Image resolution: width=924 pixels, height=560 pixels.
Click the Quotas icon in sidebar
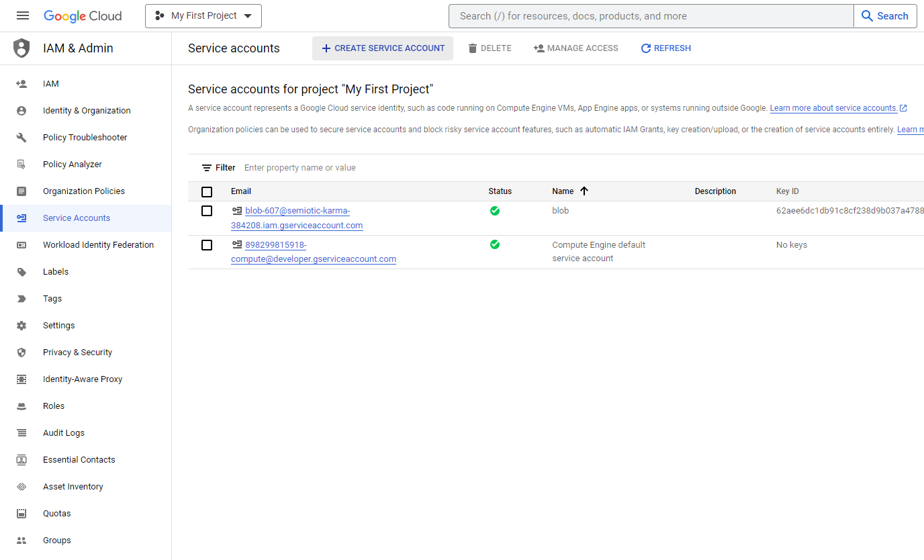coord(21,514)
